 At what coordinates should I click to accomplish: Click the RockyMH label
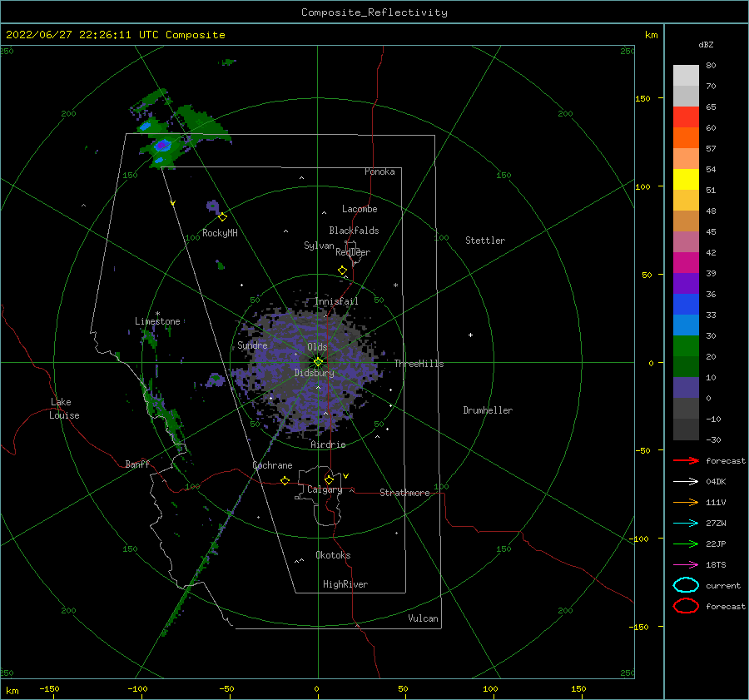pyautogui.click(x=220, y=233)
